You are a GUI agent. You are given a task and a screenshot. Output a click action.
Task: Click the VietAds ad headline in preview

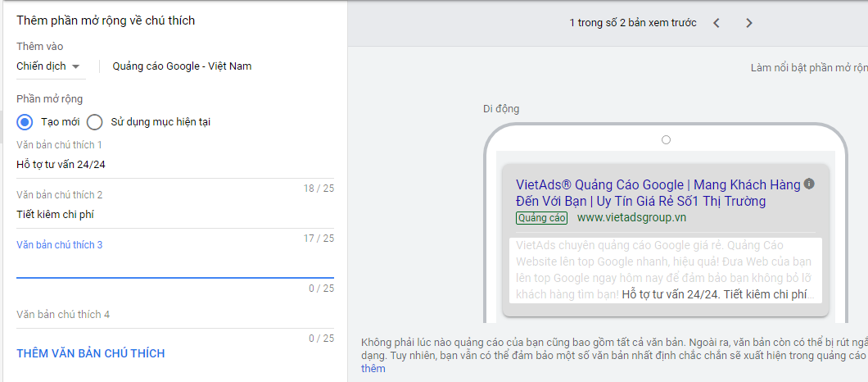point(658,193)
